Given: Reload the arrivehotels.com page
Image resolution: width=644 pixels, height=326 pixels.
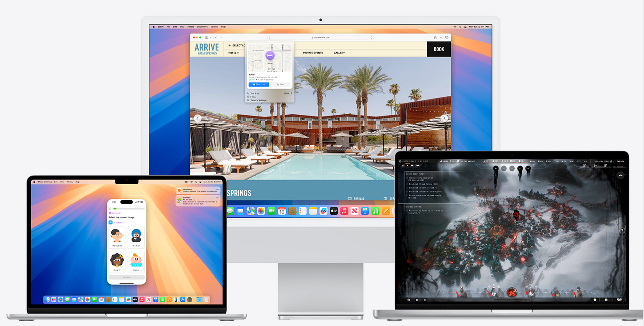Looking at the screenshot, I should click(x=371, y=37).
